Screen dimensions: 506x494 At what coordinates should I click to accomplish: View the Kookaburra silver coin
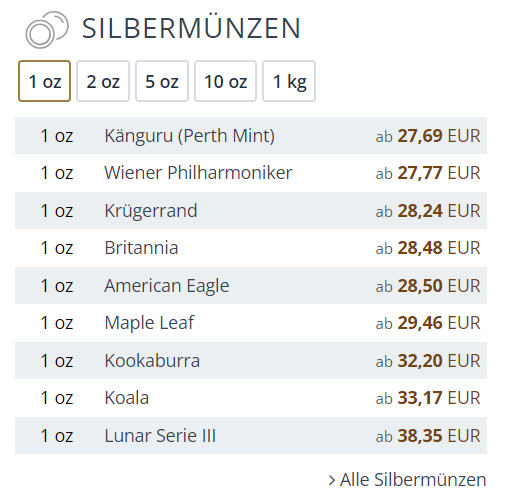(x=251, y=361)
